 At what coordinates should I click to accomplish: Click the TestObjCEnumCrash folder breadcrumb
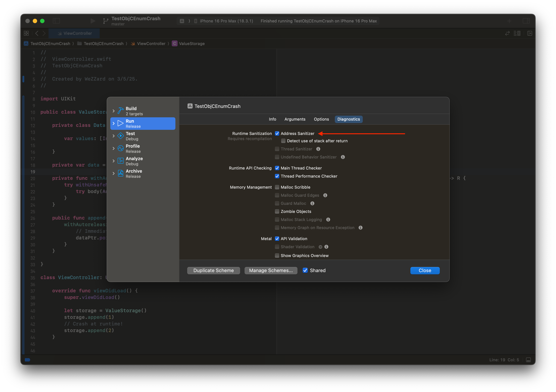[100, 44]
